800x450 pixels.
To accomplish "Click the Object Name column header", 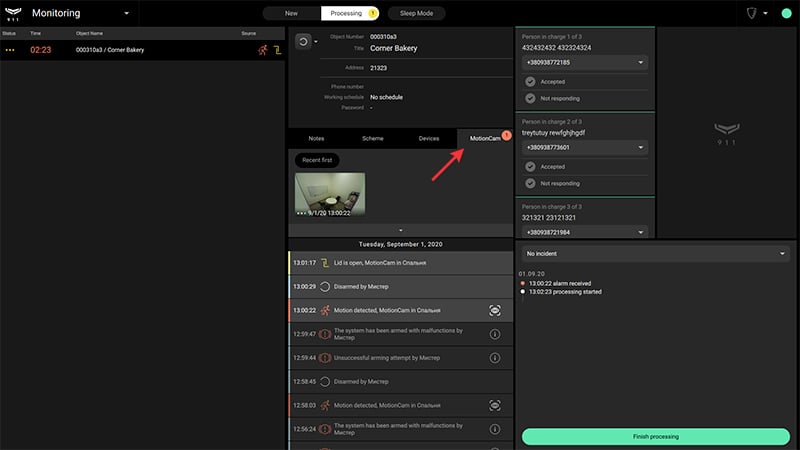I will click(89, 33).
